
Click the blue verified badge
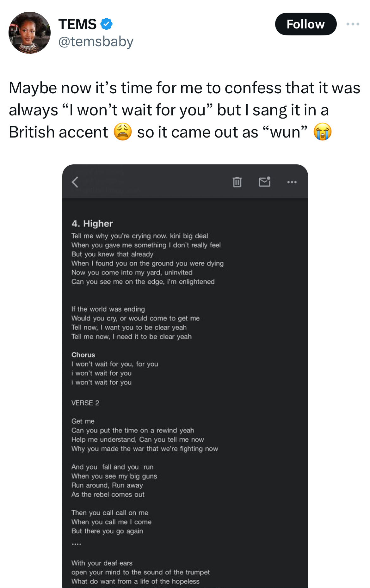coord(107,24)
